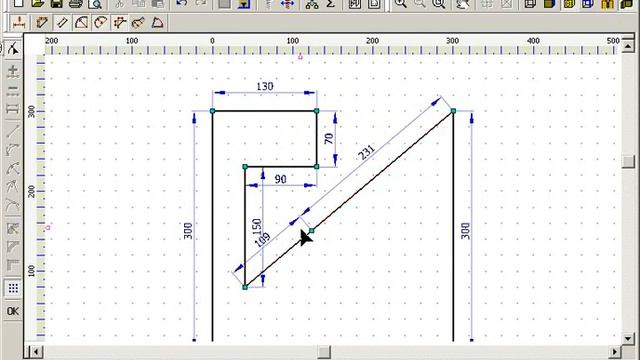The height and width of the screenshot is (360, 640).
Task: Save the drawing with the floppy disk icon
Action: click(x=57, y=4)
